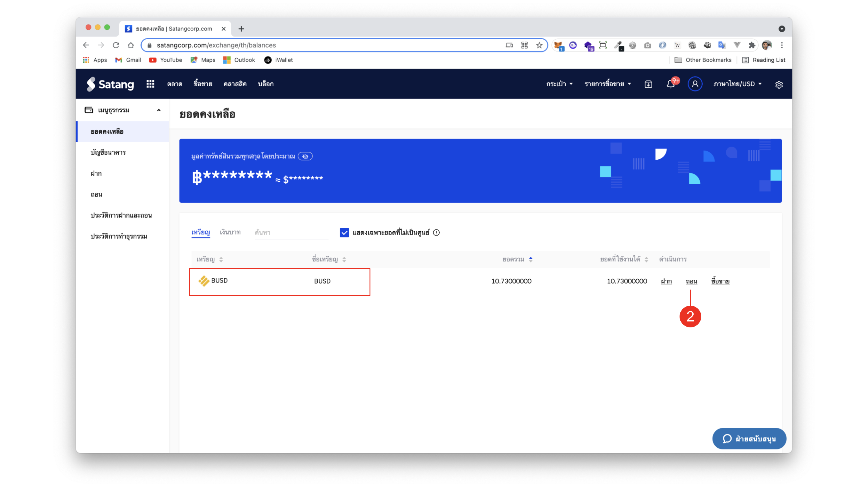Reload the page
868x487 pixels.
[x=116, y=45]
